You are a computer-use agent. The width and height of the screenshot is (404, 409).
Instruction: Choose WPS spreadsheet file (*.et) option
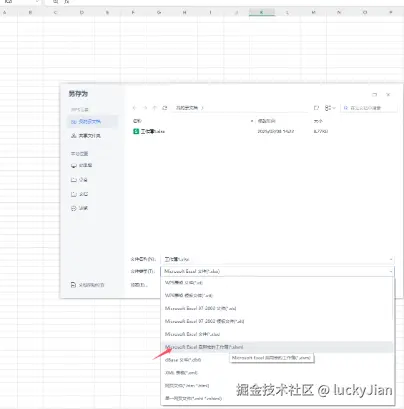[277, 283]
